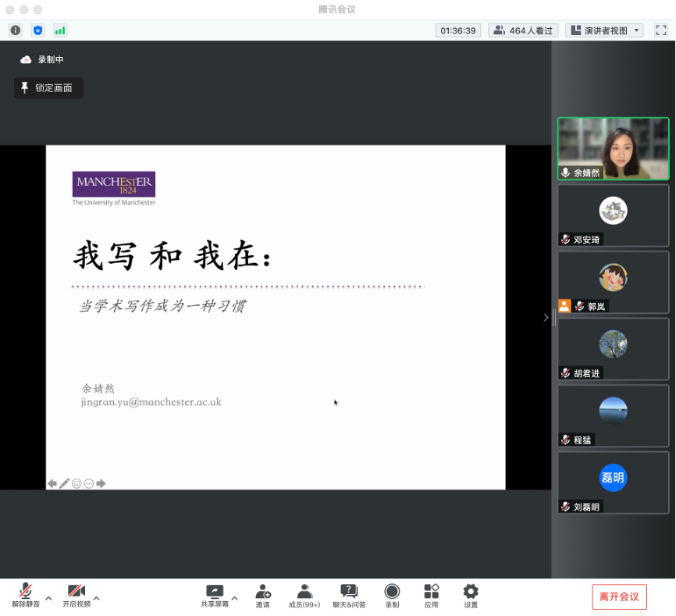Screen dimensions: 676x616
Task: Click the red 离开会议 button
Action: pyautogui.click(x=619, y=596)
